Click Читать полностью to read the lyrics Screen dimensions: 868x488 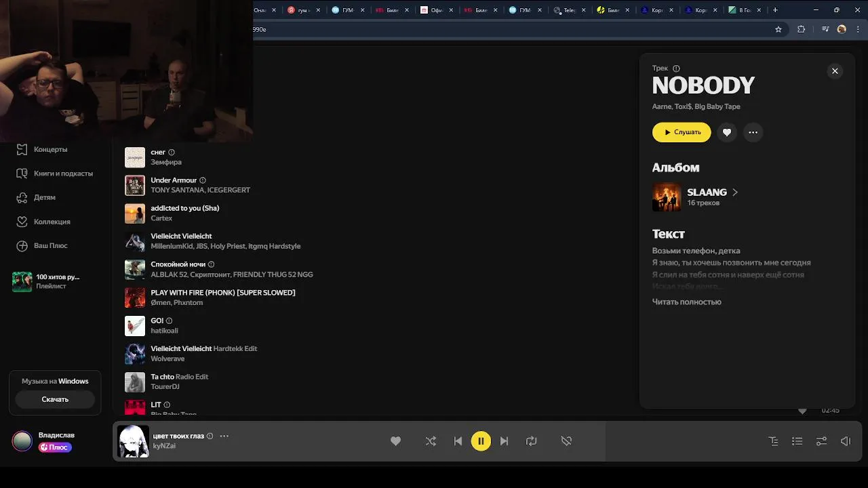(686, 302)
